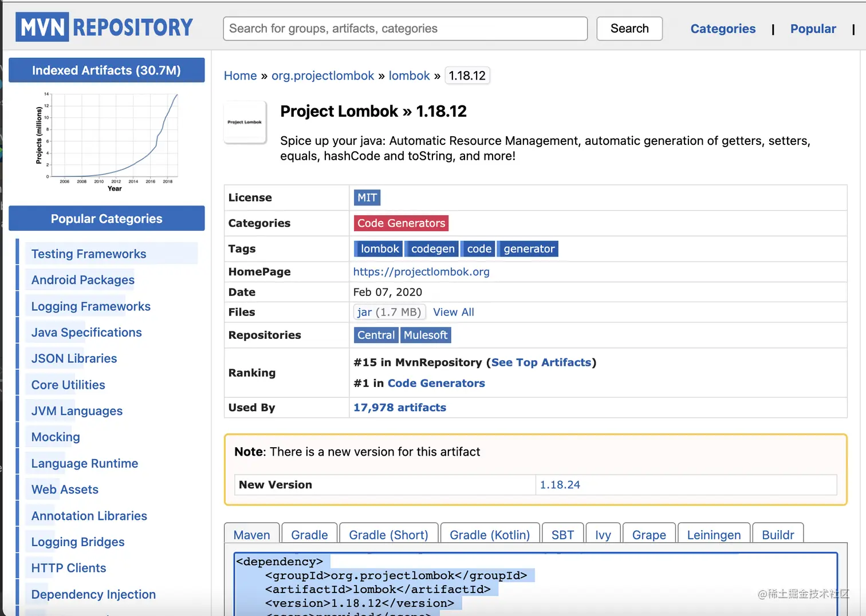Click the Search button
866x616 pixels.
point(629,29)
